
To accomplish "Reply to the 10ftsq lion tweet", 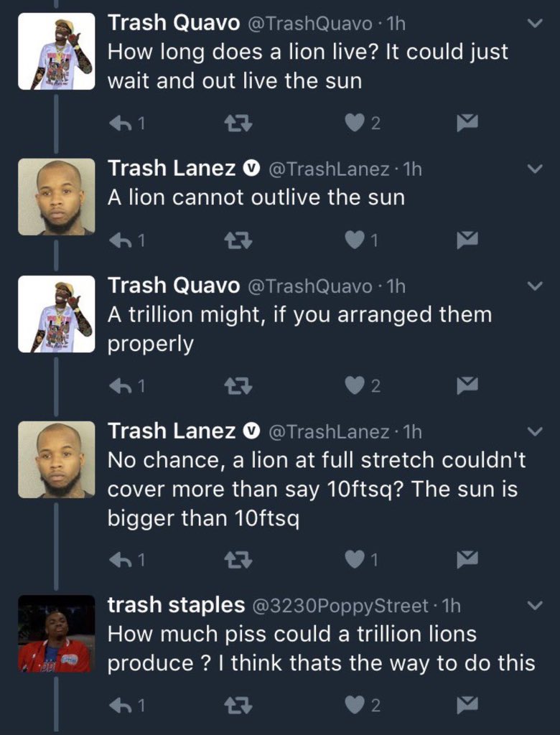I will coord(120,559).
